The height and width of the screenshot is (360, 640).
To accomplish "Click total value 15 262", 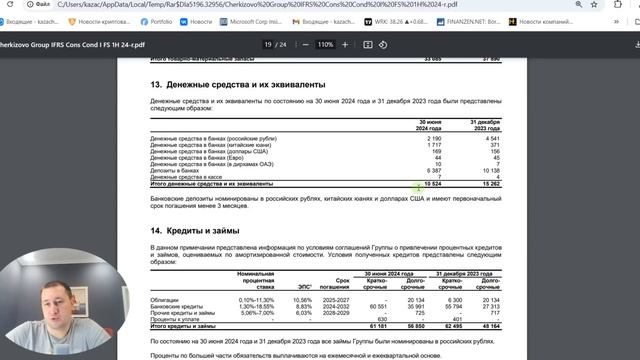I will [x=491, y=184].
